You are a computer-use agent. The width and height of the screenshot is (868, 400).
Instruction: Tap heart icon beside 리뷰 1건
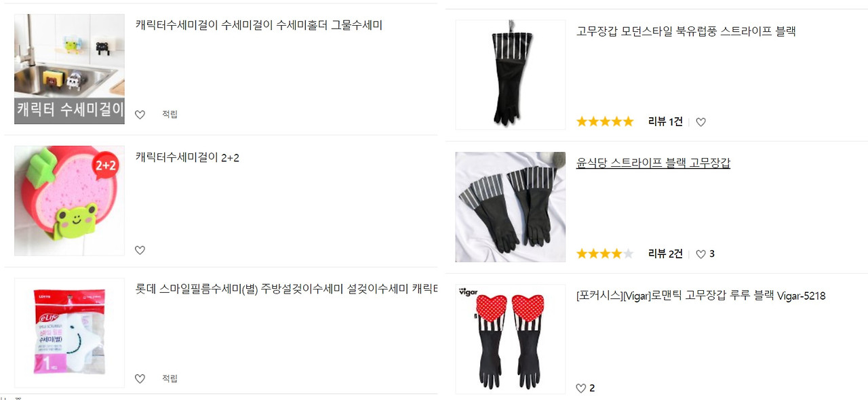(701, 122)
